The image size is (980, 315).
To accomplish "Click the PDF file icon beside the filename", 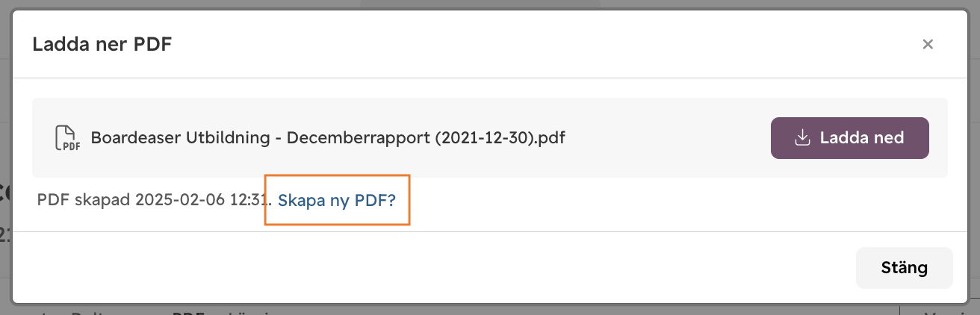I will point(68,138).
